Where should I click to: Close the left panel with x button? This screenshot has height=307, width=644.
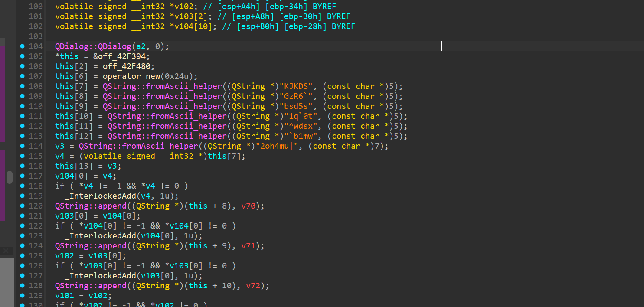point(6,251)
